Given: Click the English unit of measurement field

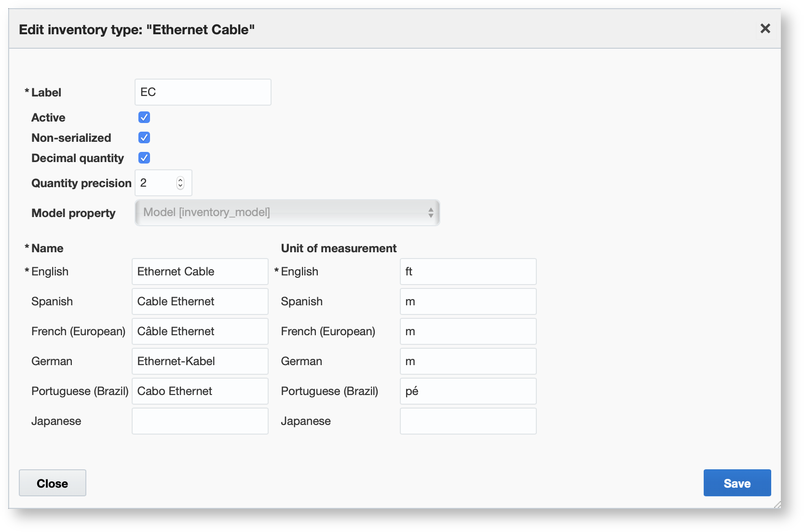Looking at the screenshot, I should point(468,272).
